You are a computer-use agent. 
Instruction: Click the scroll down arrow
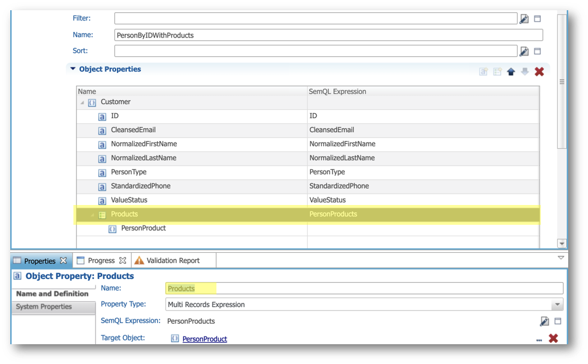(562, 243)
